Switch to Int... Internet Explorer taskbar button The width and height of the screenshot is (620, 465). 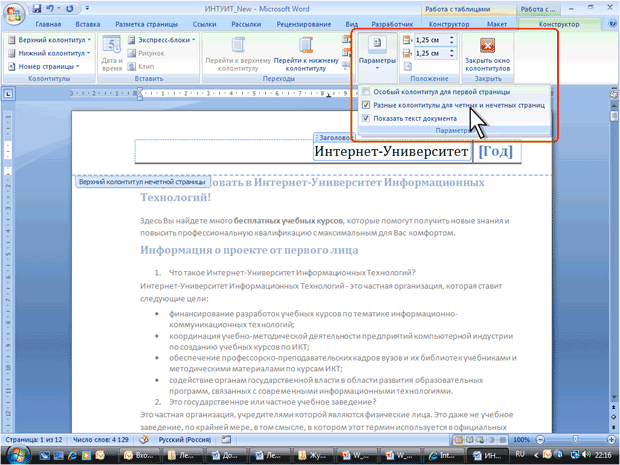coord(442,456)
